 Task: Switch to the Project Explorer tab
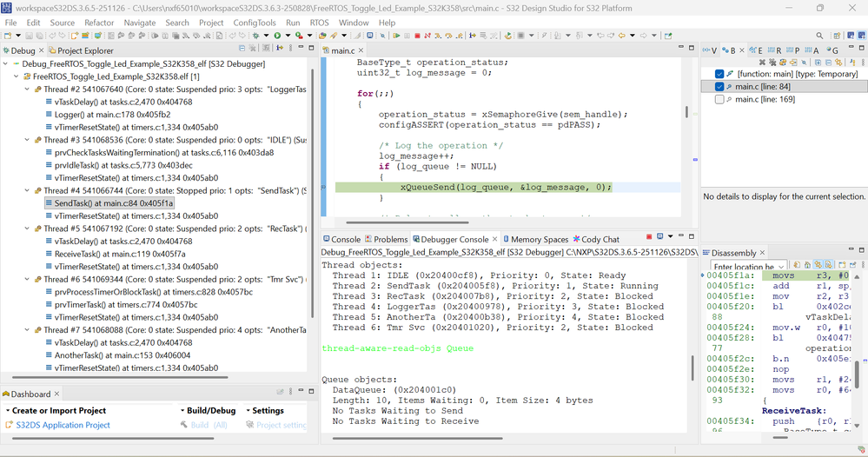click(x=80, y=50)
